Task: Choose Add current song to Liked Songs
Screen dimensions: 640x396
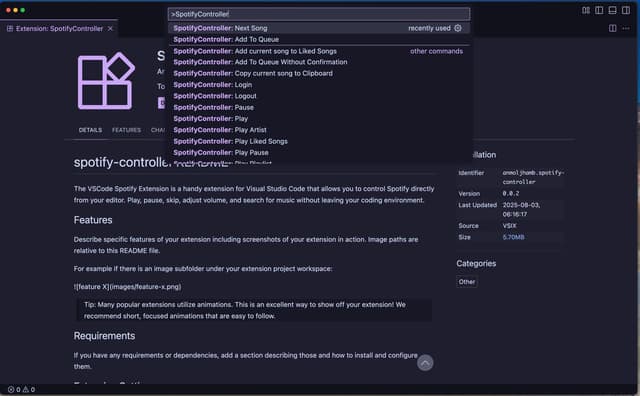Action: pyautogui.click(x=319, y=51)
